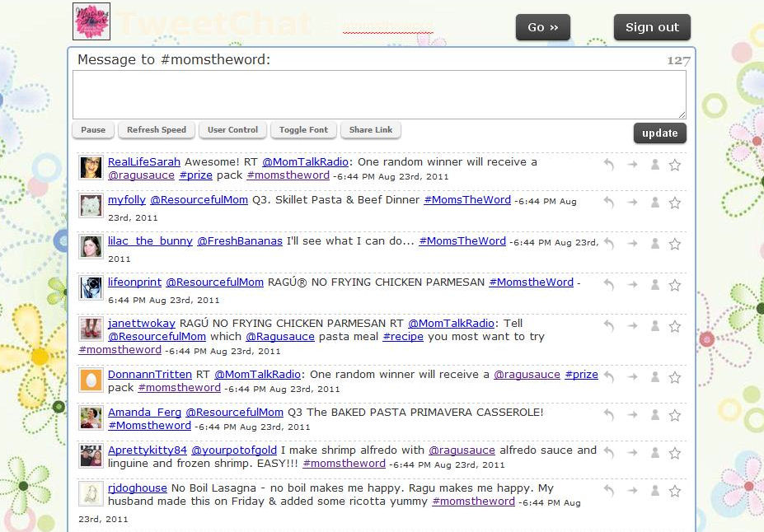Open myfolly profile link
Viewport: 764px width, 532px height.
click(x=127, y=200)
